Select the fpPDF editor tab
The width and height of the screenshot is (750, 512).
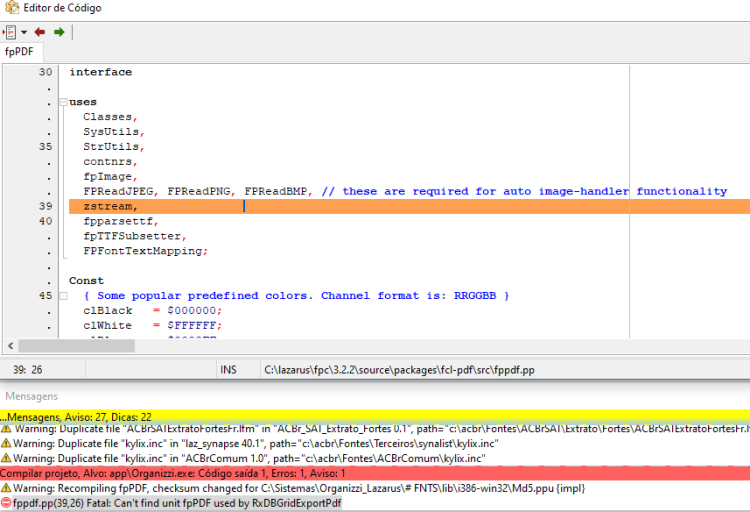(19, 51)
